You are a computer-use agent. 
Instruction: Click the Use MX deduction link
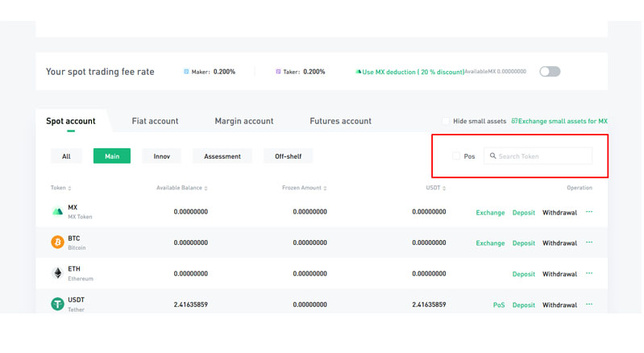(x=413, y=72)
